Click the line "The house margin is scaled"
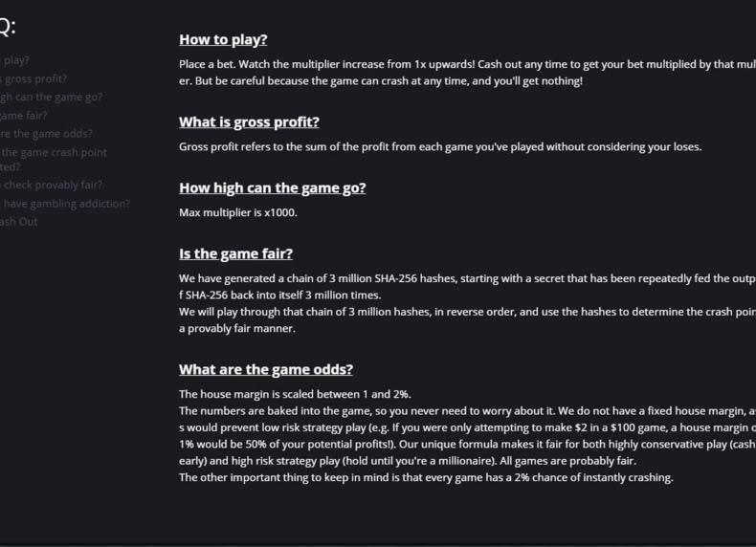Screen dimensions: 756x547 point(295,394)
